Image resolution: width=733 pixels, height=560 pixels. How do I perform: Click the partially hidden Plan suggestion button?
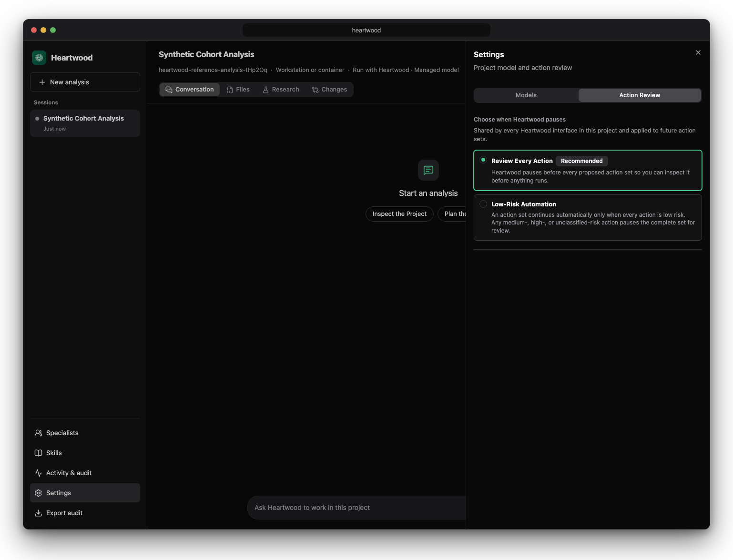pyautogui.click(x=452, y=214)
